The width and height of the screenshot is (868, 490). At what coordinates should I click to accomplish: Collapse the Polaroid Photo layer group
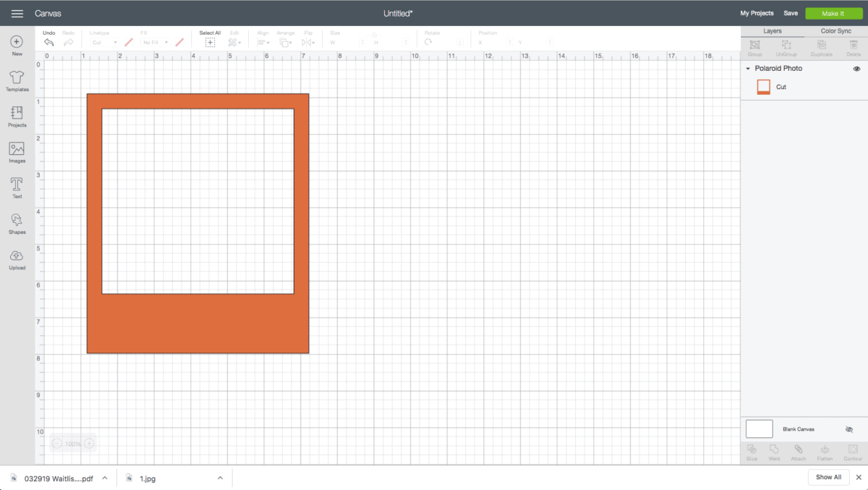(748, 69)
